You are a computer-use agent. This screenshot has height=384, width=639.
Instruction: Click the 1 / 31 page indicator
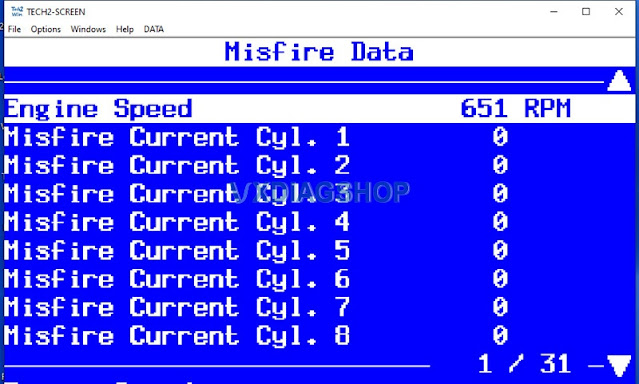[x=524, y=364]
